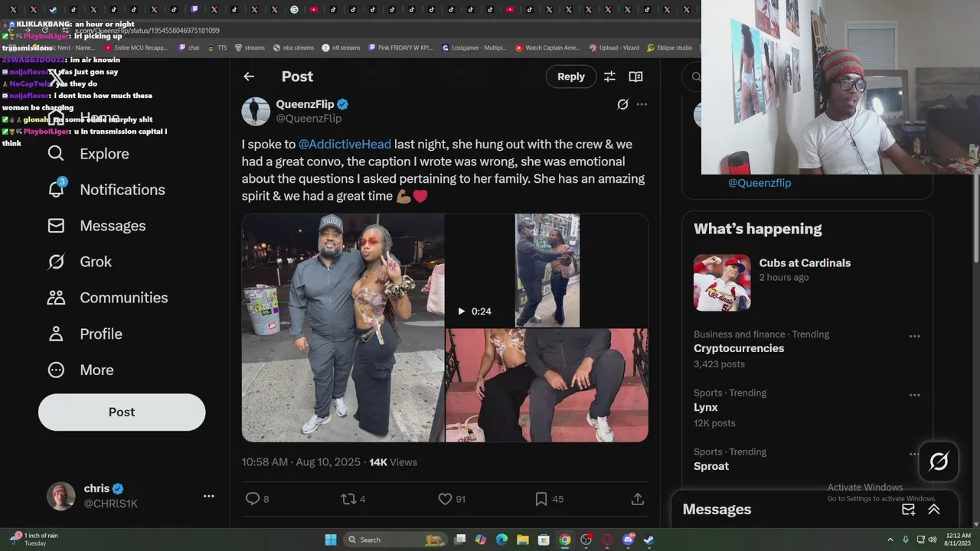Compose new message in Messages drawer
Screen dimensions: 980x551
click(x=909, y=510)
